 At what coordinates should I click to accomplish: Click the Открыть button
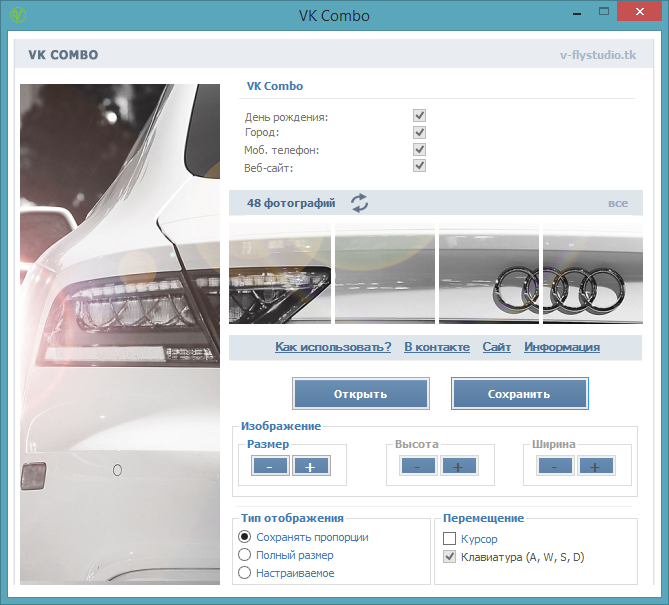pos(361,393)
